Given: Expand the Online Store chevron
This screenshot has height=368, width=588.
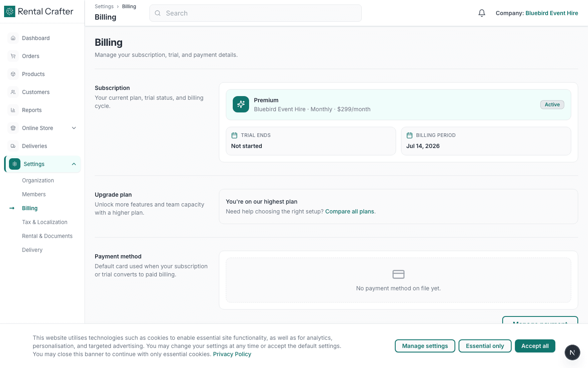Looking at the screenshot, I should pyautogui.click(x=74, y=128).
